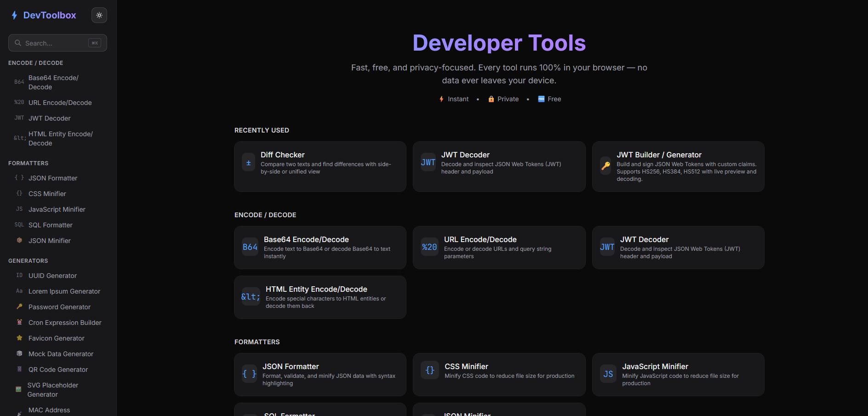Screen dimensions: 868x416
Task: Toggle the light/dark theme sun icon
Action: tap(99, 15)
